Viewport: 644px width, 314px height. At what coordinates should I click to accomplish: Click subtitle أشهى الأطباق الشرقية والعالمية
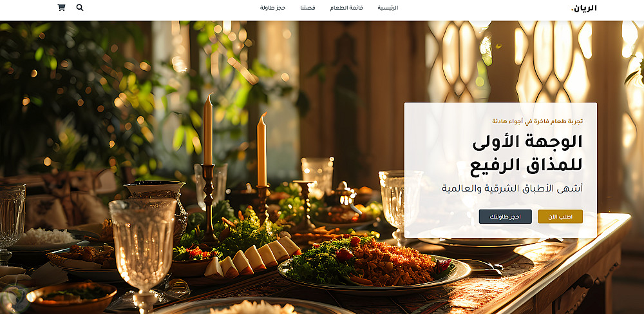click(x=512, y=189)
